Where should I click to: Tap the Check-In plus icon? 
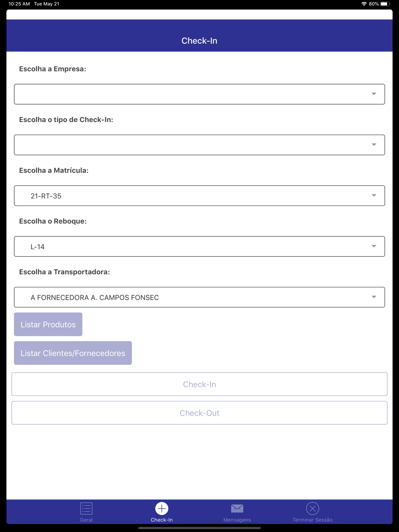pos(162,508)
